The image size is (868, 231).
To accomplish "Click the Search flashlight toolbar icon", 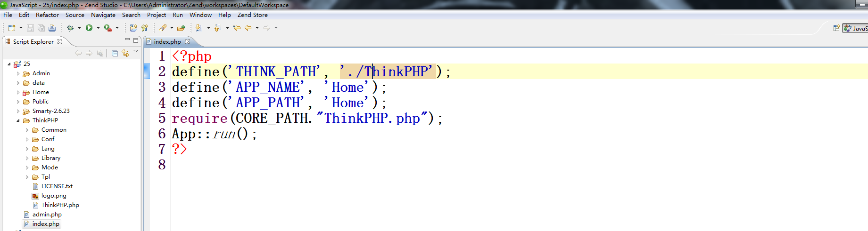I will (163, 28).
